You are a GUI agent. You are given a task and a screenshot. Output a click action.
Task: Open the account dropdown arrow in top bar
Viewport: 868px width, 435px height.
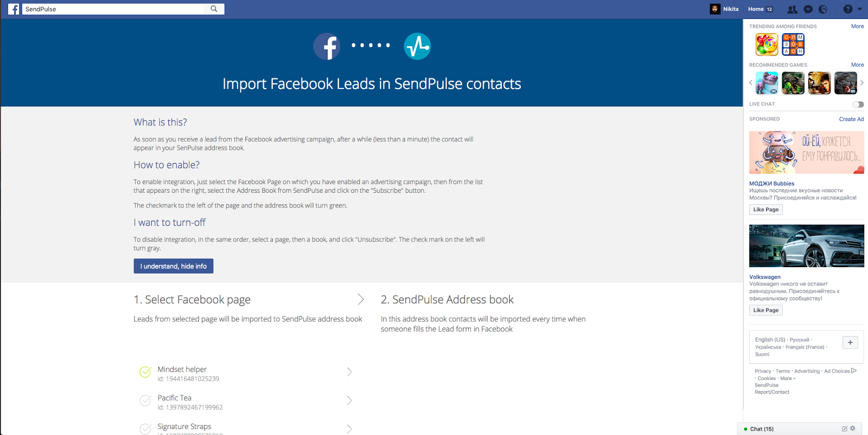click(x=860, y=9)
